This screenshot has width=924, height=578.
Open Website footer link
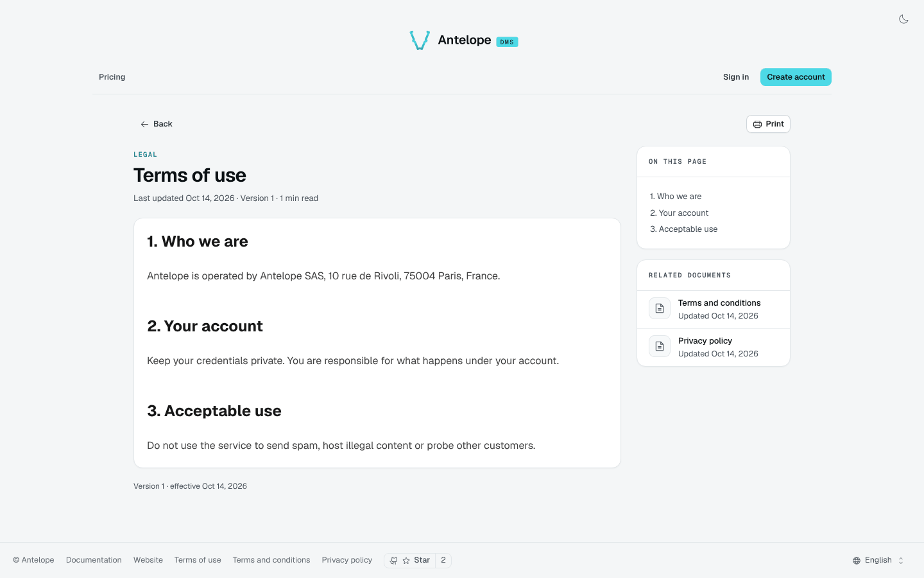[148, 560]
